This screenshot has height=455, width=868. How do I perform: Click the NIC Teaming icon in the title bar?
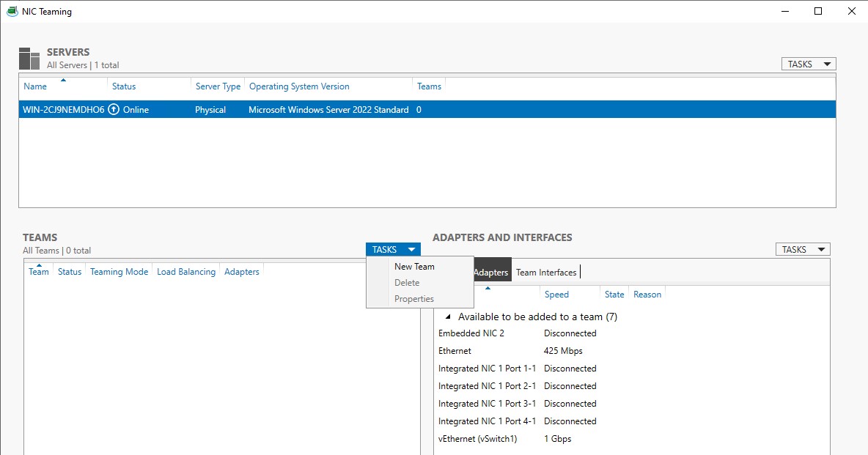[x=12, y=11]
